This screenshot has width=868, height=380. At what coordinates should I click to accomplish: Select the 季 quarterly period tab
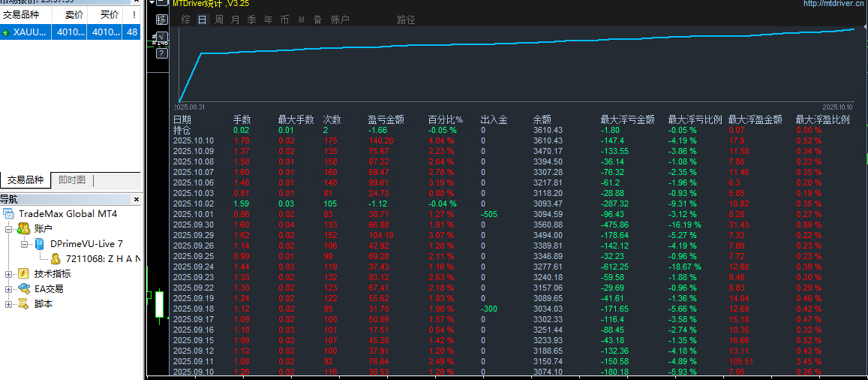tap(252, 20)
